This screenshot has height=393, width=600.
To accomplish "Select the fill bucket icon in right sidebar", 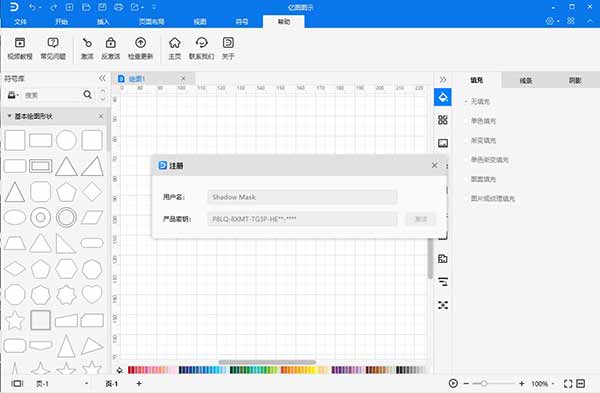I will tap(443, 97).
